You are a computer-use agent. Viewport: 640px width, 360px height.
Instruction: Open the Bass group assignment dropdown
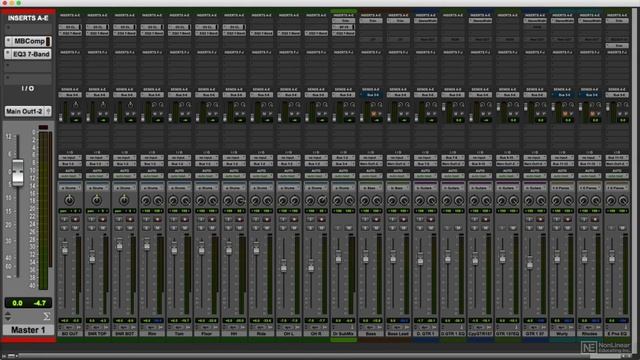click(x=371, y=188)
